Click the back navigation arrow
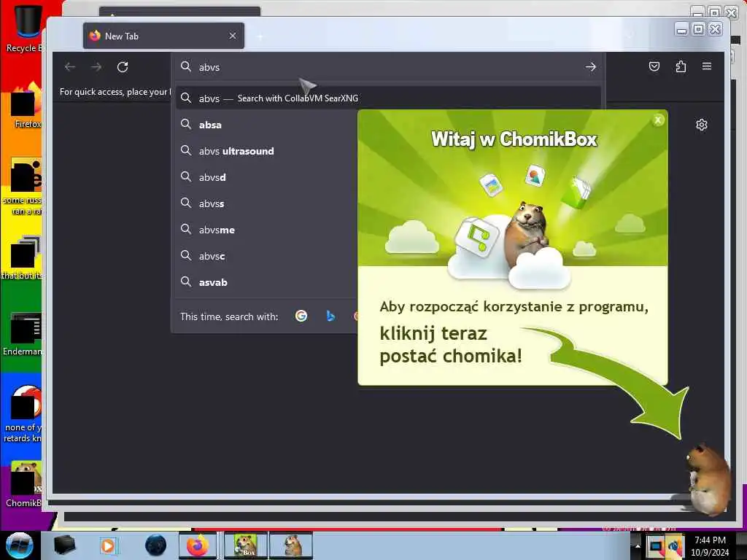 [x=70, y=67]
